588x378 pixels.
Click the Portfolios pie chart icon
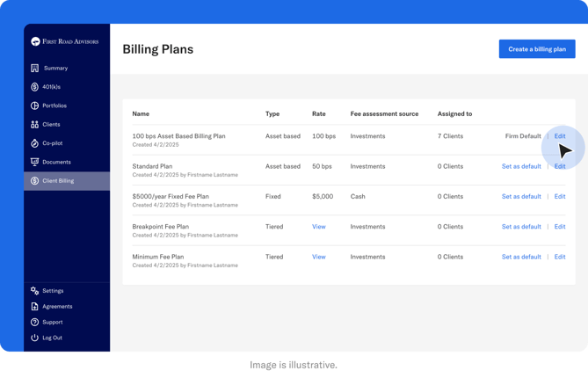pos(35,105)
